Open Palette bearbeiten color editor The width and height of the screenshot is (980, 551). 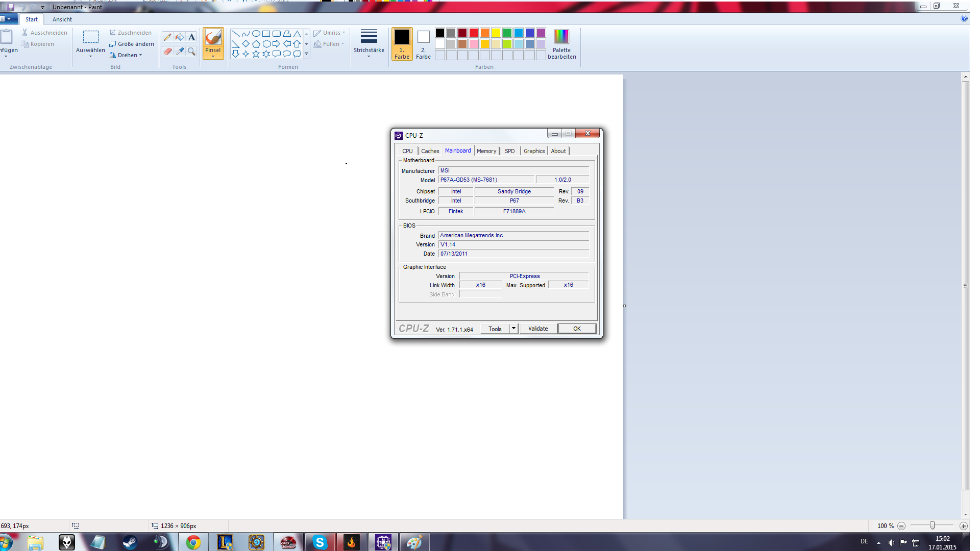(561, 44)
